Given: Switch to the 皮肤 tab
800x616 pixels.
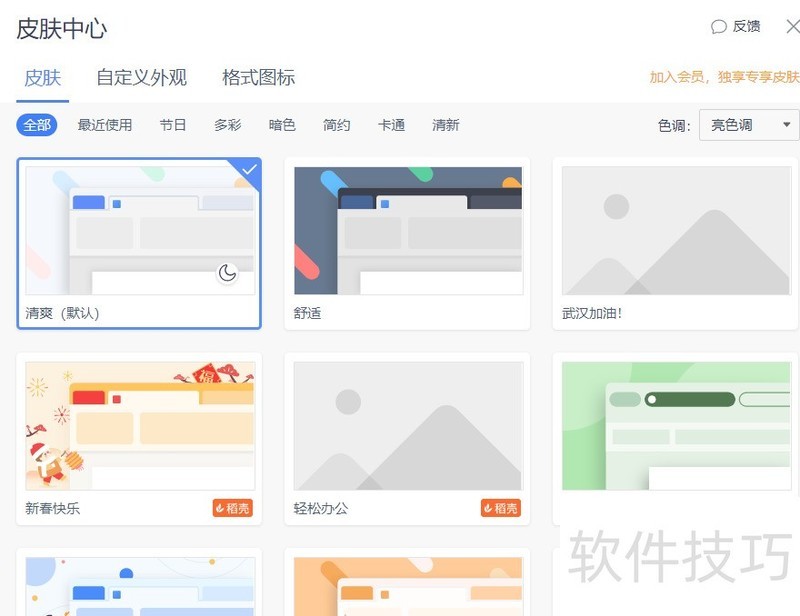Looking at the screenshot, I should [42, 78].
